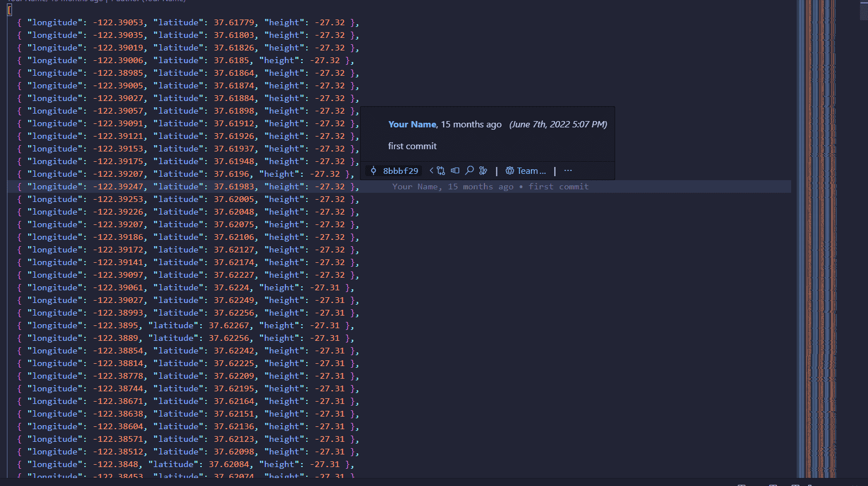Click longitude value -122.38604
Screen dimensions: 868x486
click(118, 426)
